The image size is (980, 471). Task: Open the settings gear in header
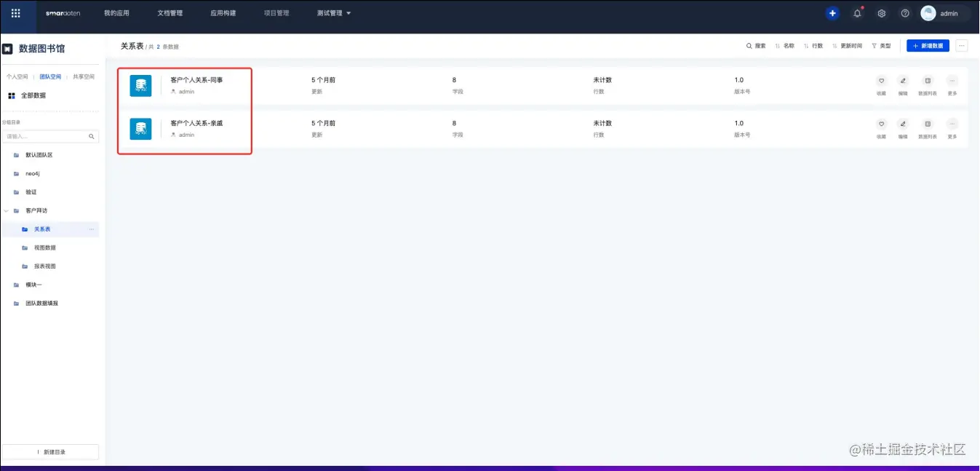click(882, 13)
